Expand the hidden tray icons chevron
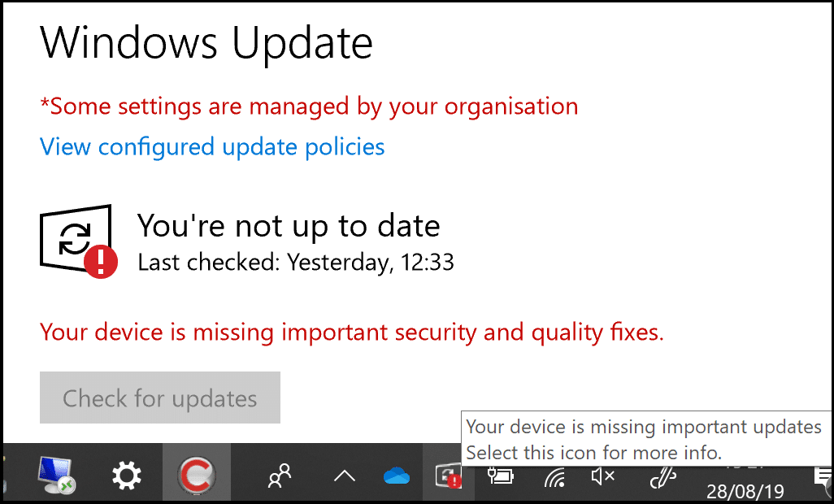Viewport: 834px width, 504px height. (x=344, y=476)
